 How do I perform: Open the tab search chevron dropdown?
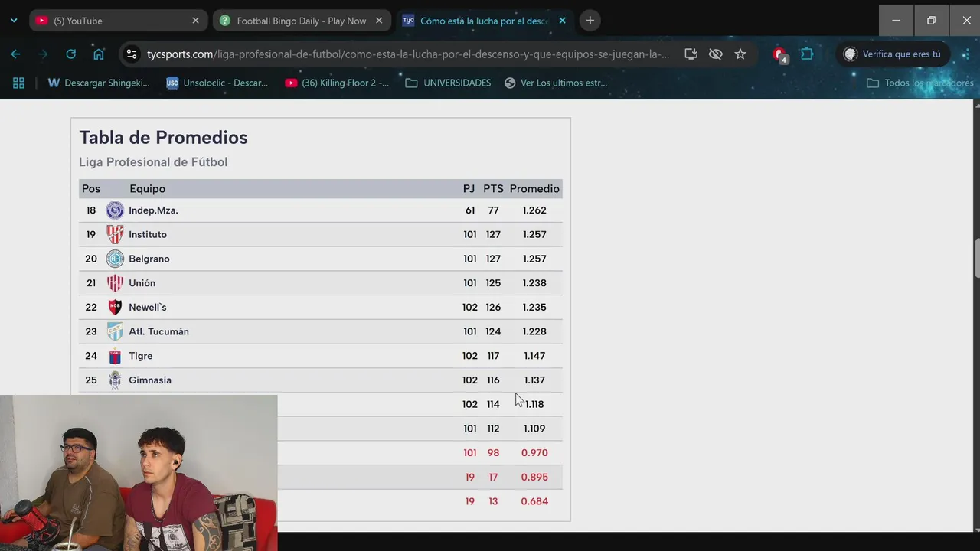(14, 21)
